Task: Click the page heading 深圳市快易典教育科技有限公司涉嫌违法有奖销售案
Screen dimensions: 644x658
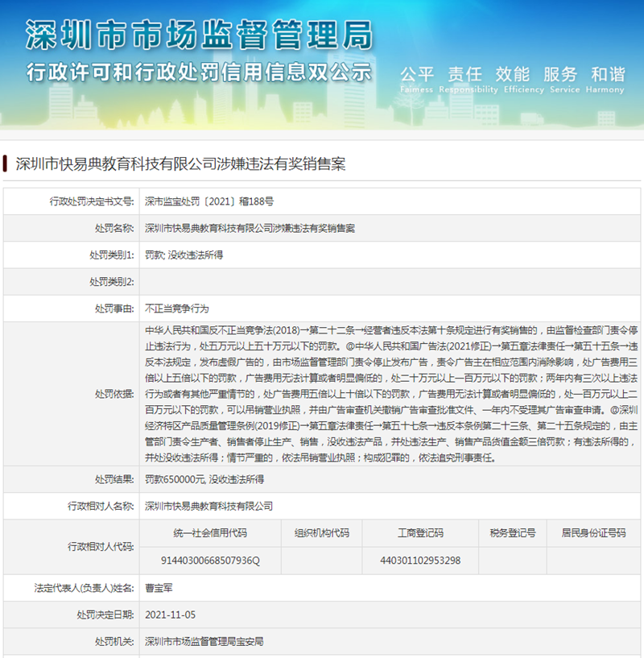Action: 180,163
